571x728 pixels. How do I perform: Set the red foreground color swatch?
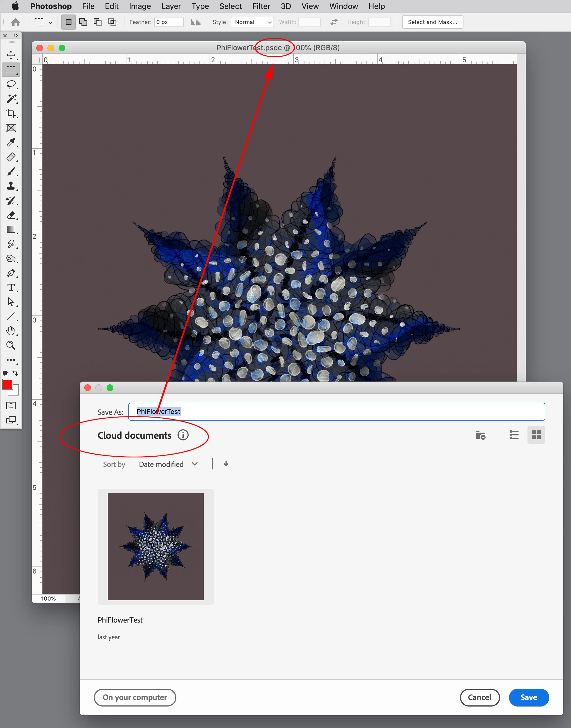7,385
